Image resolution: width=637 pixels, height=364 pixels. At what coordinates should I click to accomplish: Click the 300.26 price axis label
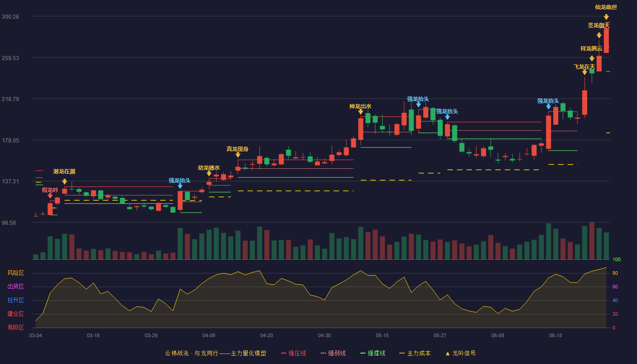(10, 17)
